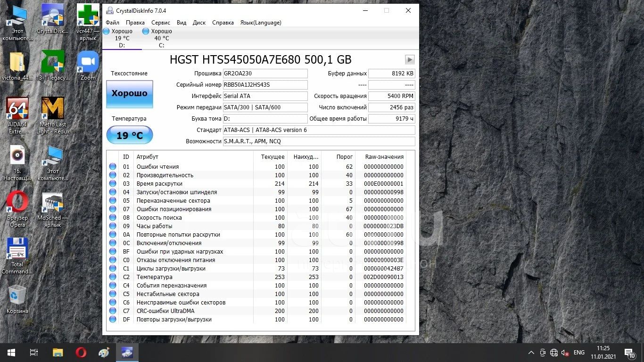This screenshot has height=362, width=644.
Task: Select the Повторы загрузки/выгрузки row text
Action: coord(174,320)
